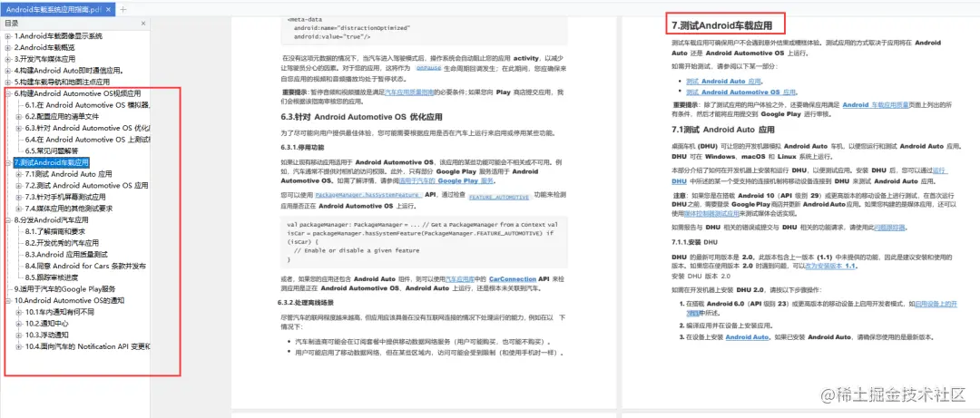This screenshot has width=980, height=418.
Task: Open entry 8.4.同意 Android for Cars 条款并发布
Action: 85,267
